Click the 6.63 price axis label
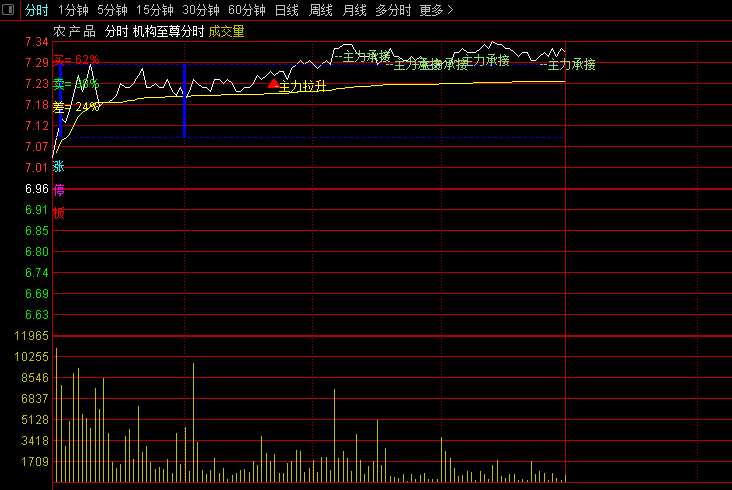 click(x=37, y=315)
